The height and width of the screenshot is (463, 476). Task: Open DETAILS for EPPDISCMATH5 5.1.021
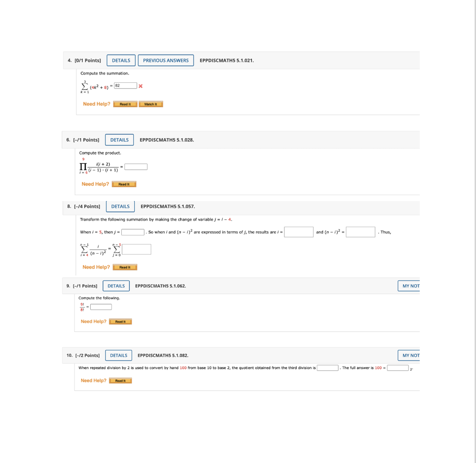click(x=121, y=60)
